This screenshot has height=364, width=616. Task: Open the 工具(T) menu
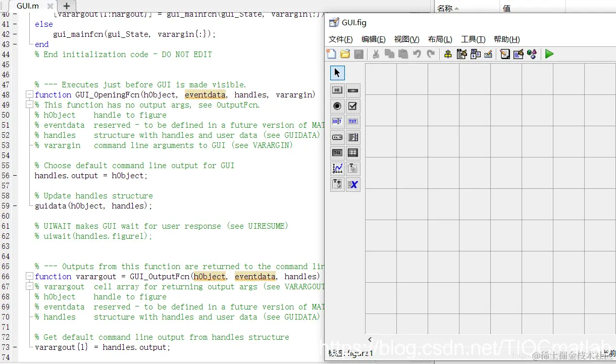click(x=474, y=39)
